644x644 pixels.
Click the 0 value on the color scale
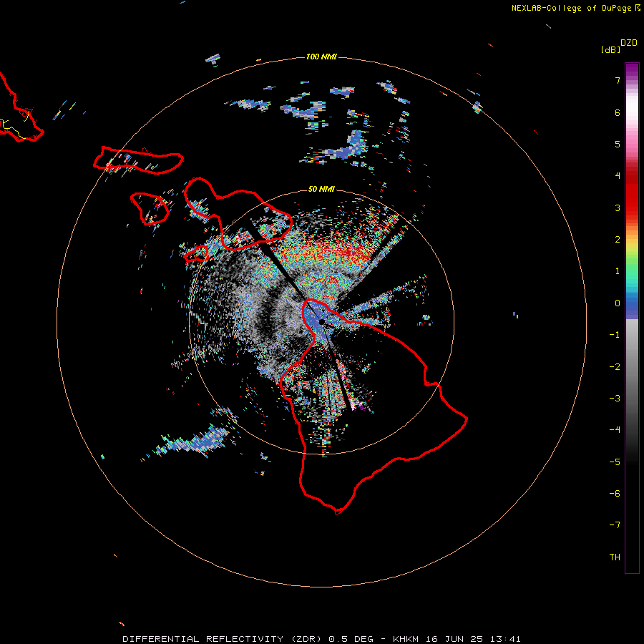tap(618, 303)
